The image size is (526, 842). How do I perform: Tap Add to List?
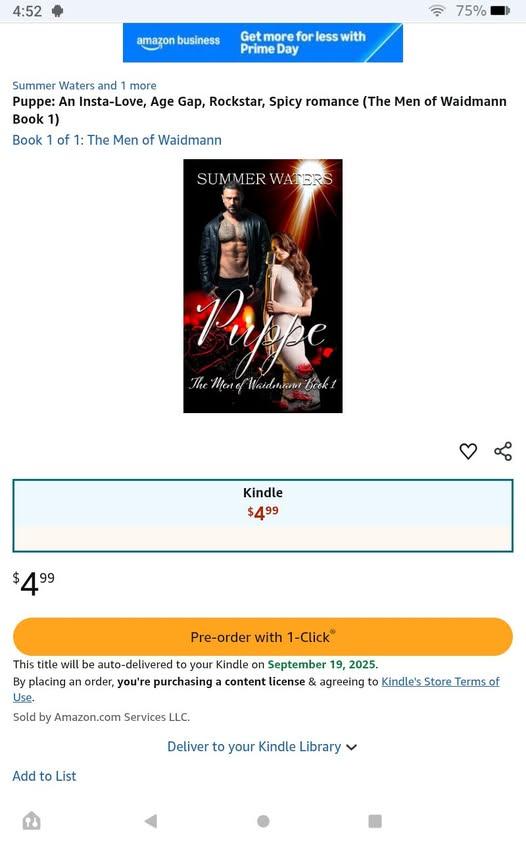coord(44,776)
